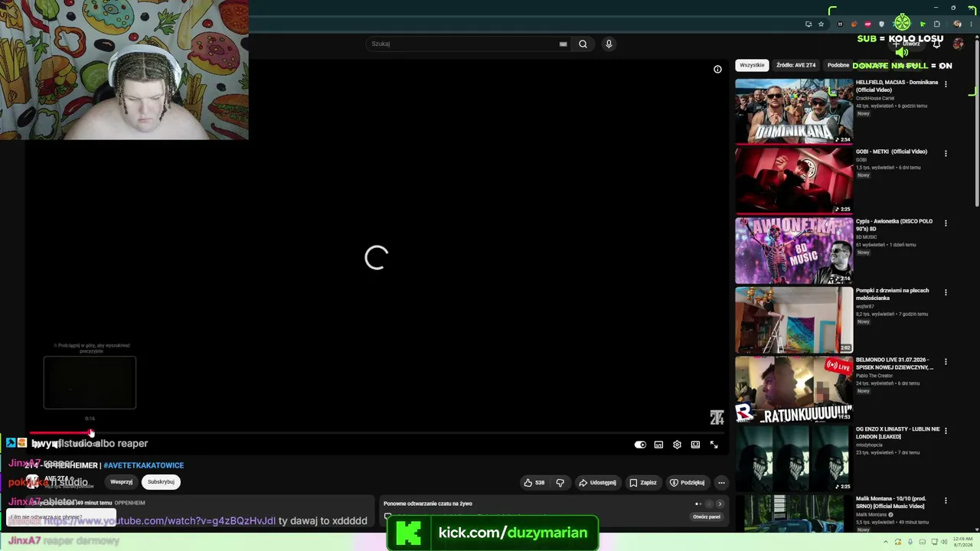Open the OG ENZO X LINIASTY thumbnail
The height and width of the screenshot is (551, 980).
(794, 458)
